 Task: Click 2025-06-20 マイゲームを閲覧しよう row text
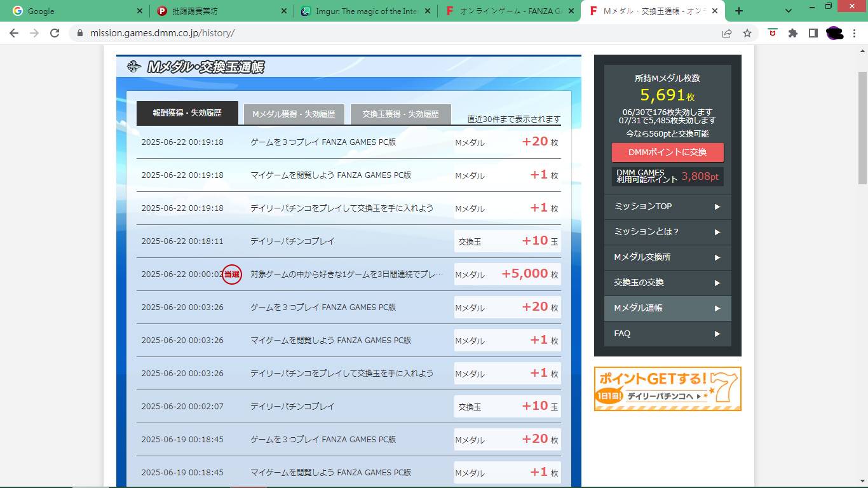pos(331,341)
